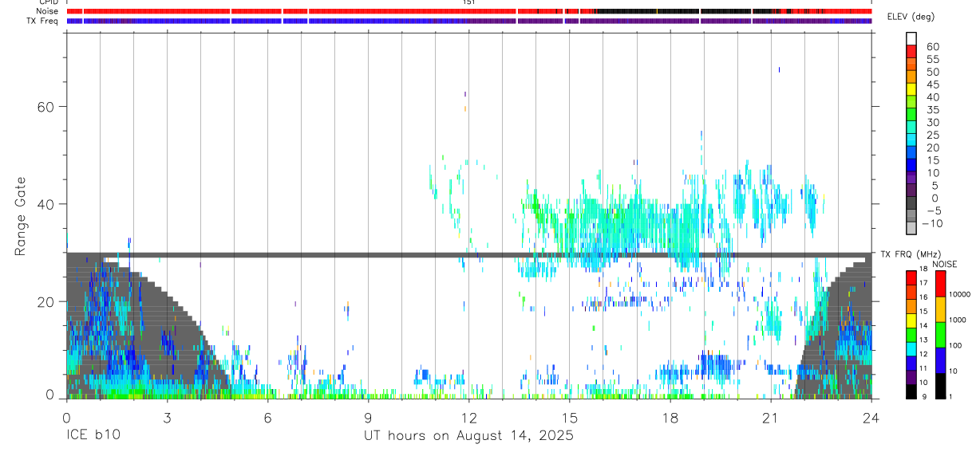The image size is (980, 452).
Task: Click the "1" label on NOISE colorbar
Action: point(951,396)
